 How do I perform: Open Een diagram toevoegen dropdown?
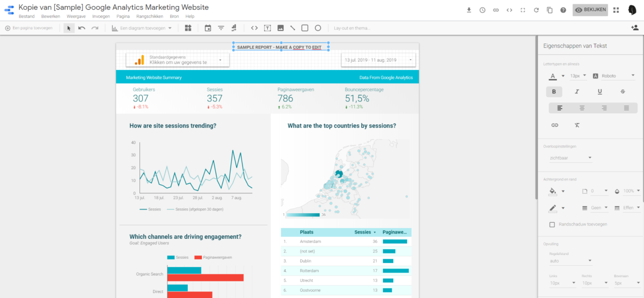pyautogui.click(x=142, y=28)
